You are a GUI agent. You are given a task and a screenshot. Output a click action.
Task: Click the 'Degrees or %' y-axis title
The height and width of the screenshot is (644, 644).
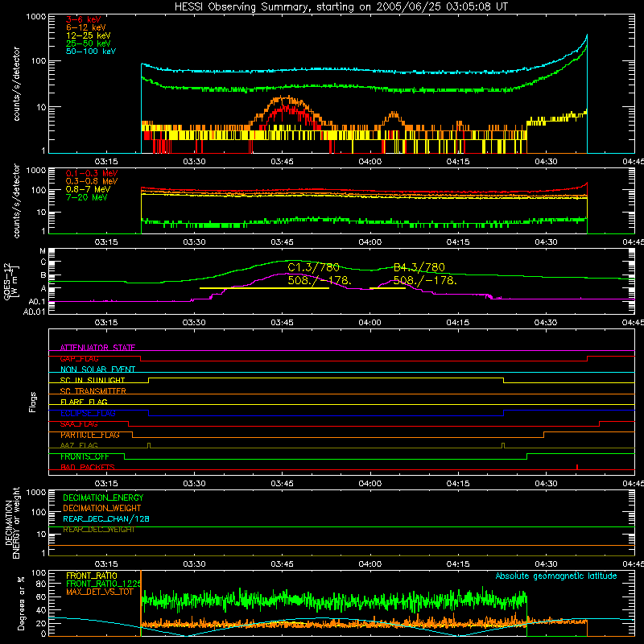coord(21,603)
